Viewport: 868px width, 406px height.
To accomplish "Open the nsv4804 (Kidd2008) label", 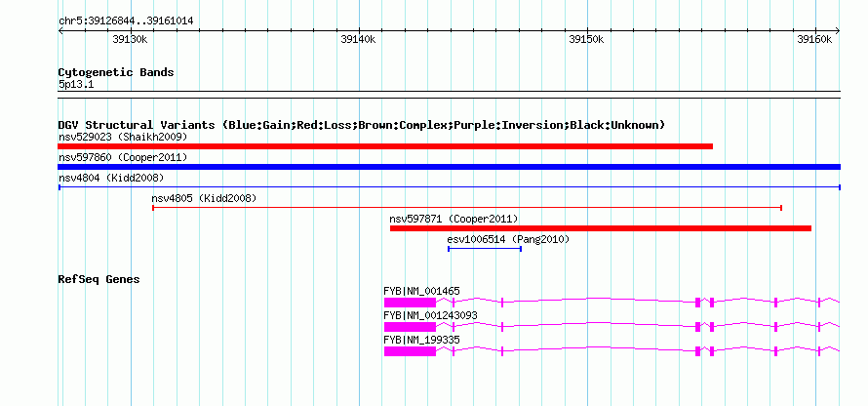I will 111,178.
